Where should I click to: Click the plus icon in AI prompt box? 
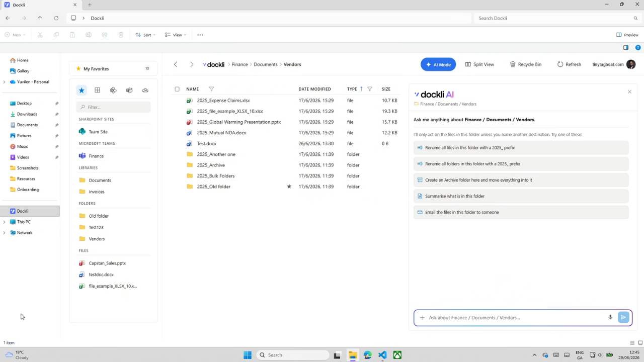[422, 318]
